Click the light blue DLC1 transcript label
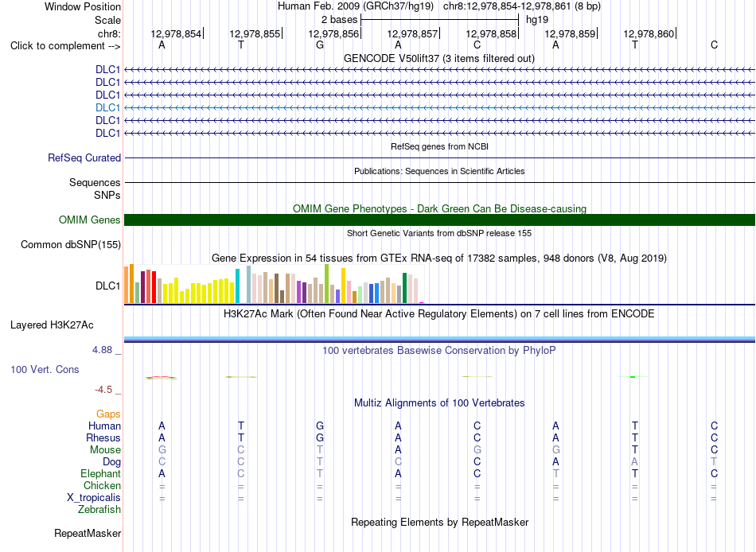 [x=107, y=107]
